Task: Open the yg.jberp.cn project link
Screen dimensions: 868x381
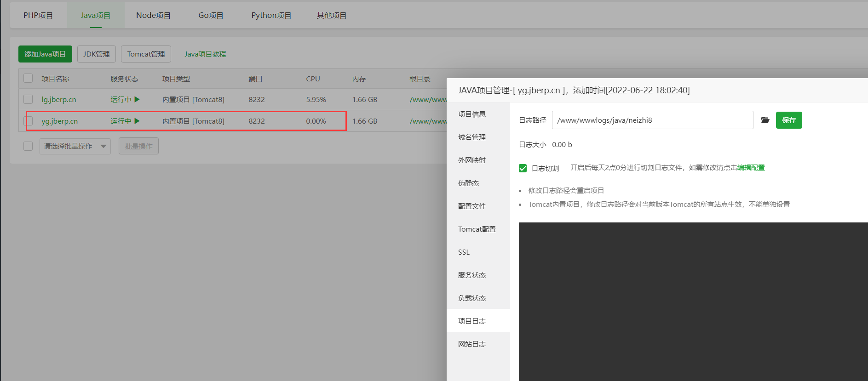Action: (x=59, y=121)
